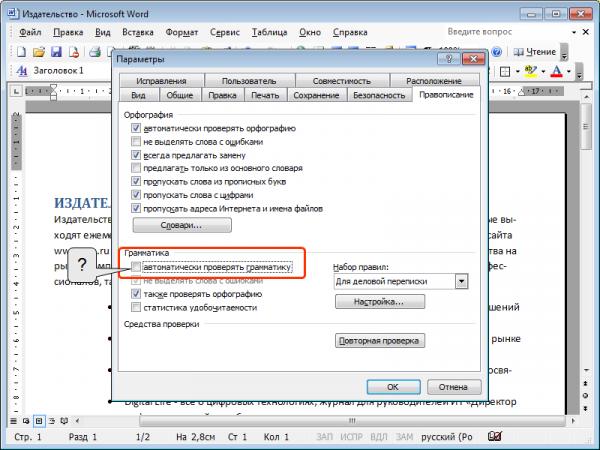Screen dimensions: 600x450
Task: Switch to the Печать tab
Action: coord(265,95)
